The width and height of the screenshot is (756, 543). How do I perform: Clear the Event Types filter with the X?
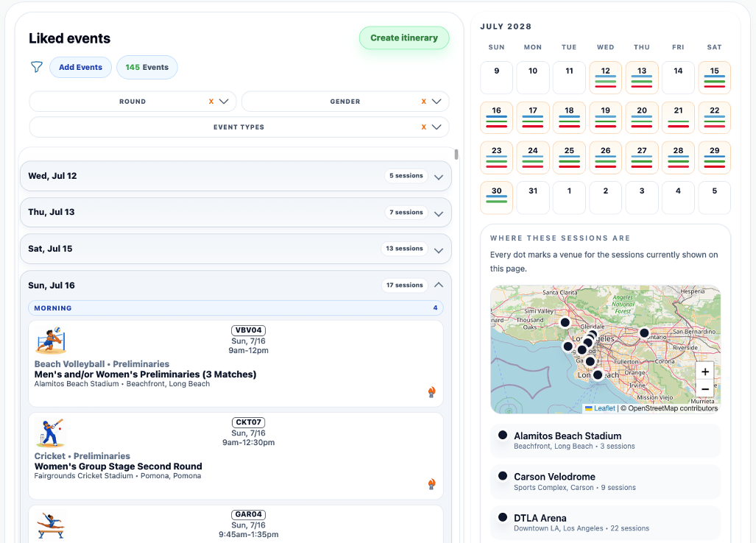pyautogui.click(x=424, y=127)
